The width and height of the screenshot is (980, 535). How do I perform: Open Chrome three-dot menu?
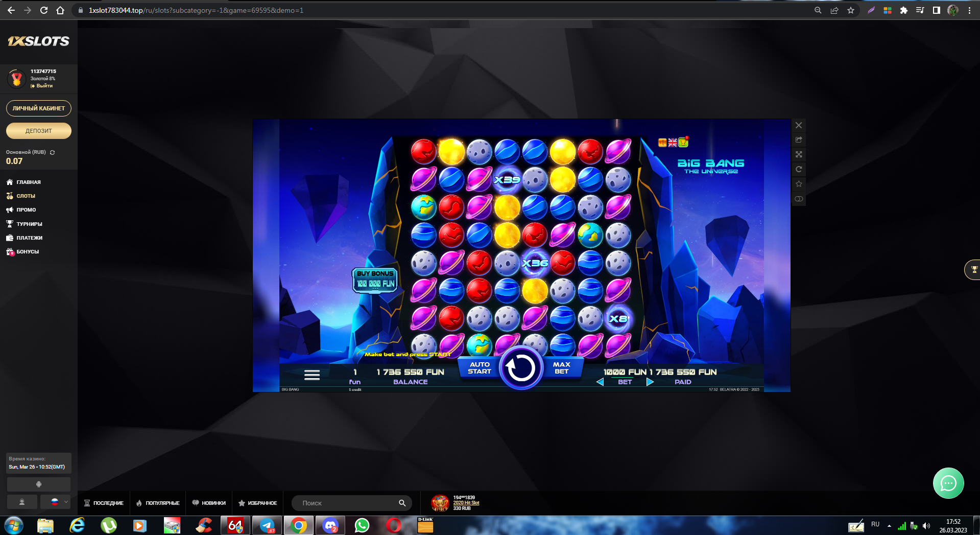pyautogui.click(x=969, y=10)
